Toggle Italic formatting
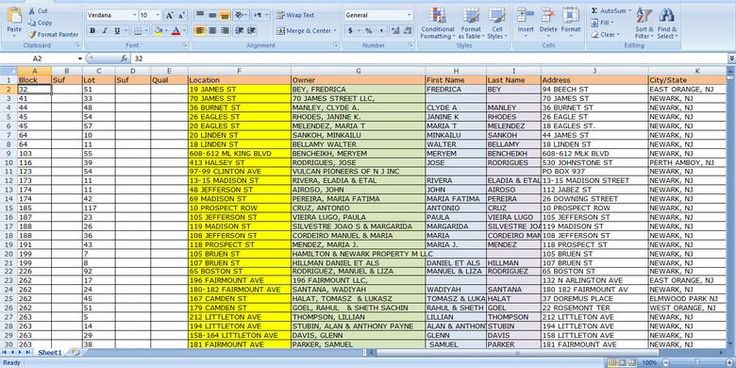The height and width of the screenshot is (368, 736). point(104,31)
